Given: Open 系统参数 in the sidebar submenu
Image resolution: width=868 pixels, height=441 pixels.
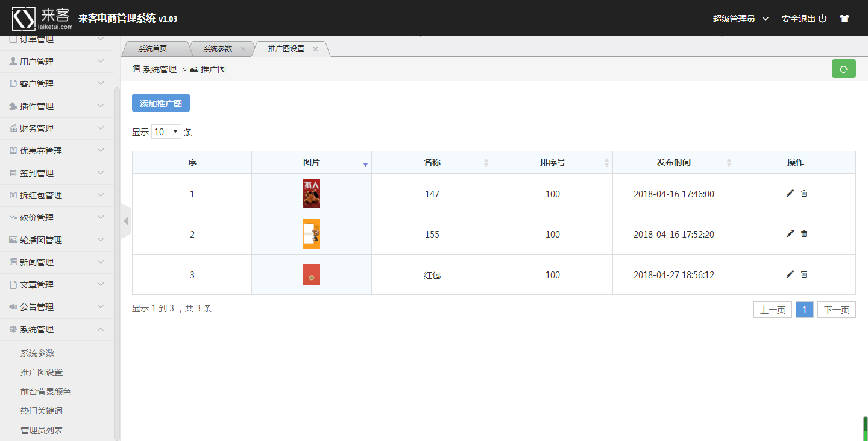Looking at the screenshot, I should [x=37, y=353].
